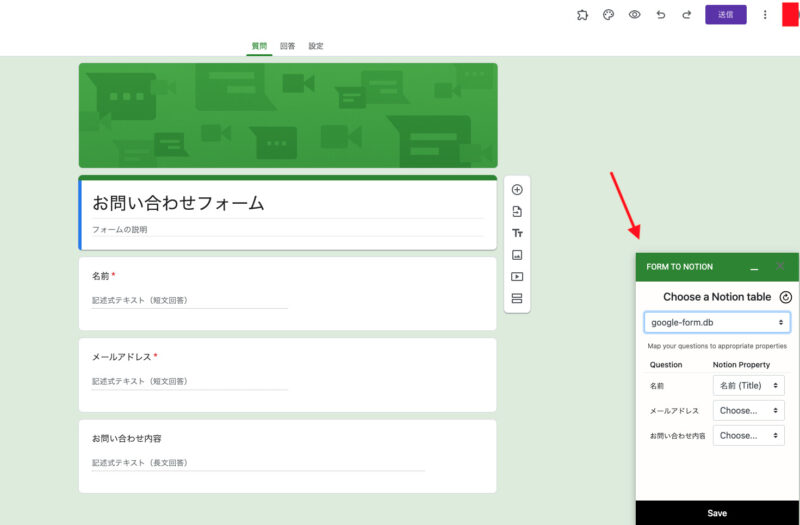The image size is (800, 525).
Task: Preview the form with the eye icon
Action: click(634, 15)
